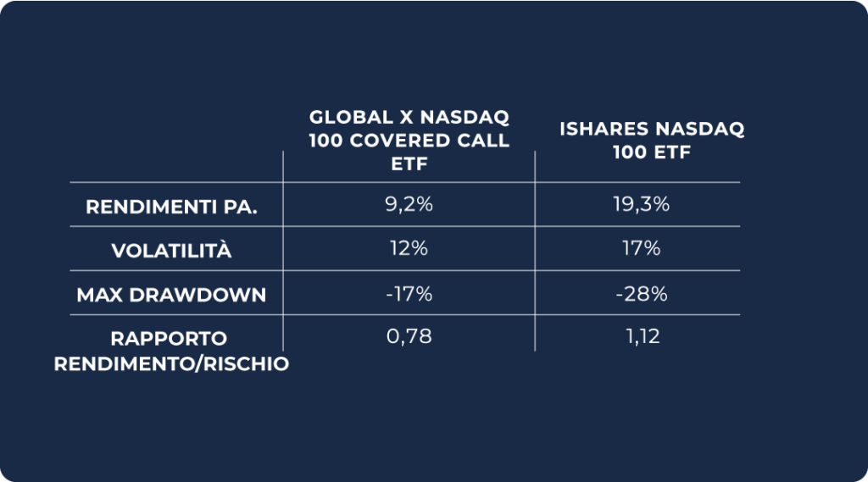The image size is (868, 482).
Task: Click the 12% volatility value
Action: 409,249
